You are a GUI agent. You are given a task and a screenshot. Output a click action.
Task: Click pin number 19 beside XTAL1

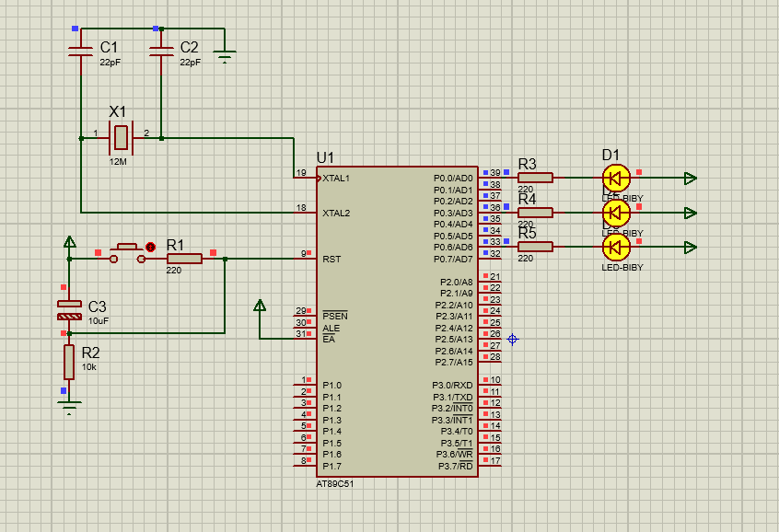301,173
